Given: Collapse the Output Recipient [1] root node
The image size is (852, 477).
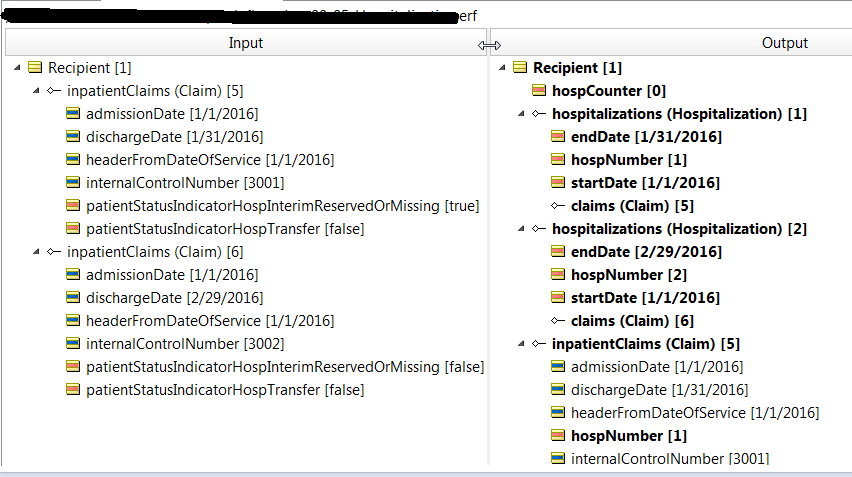Looking at the screenshot, I should pos(503,67).
